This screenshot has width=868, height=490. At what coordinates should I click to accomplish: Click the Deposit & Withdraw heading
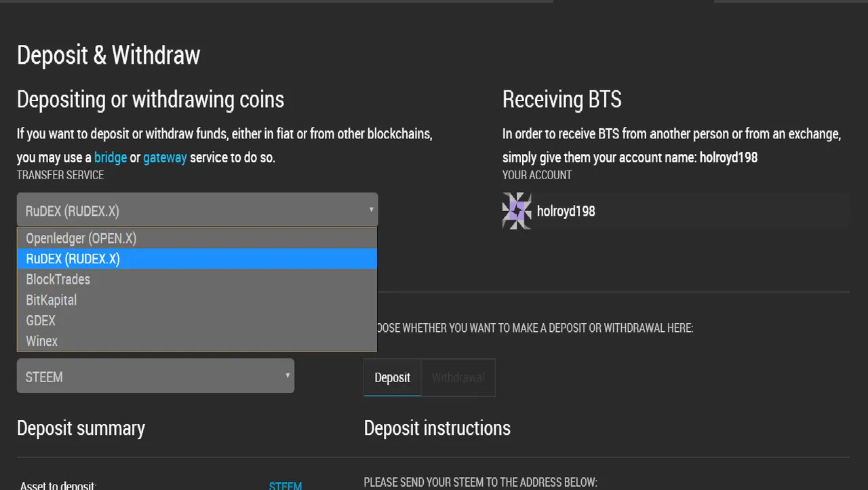click(x=108, y=55)
